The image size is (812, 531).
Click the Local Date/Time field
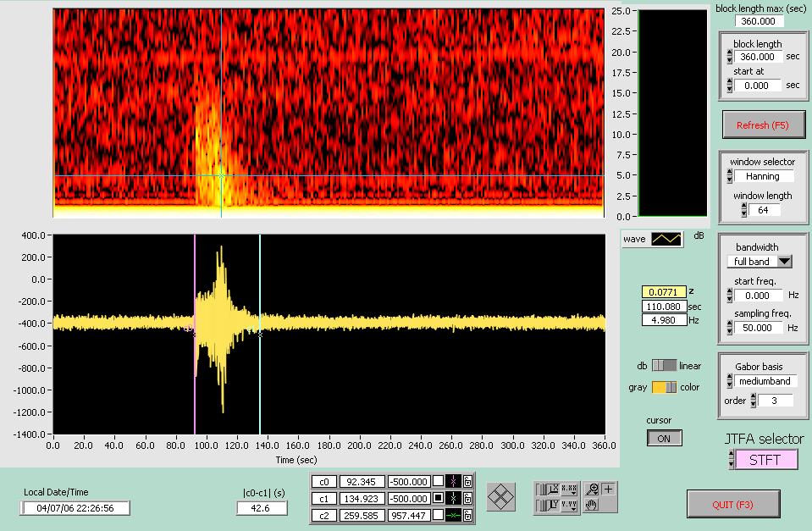pos(75,508)
